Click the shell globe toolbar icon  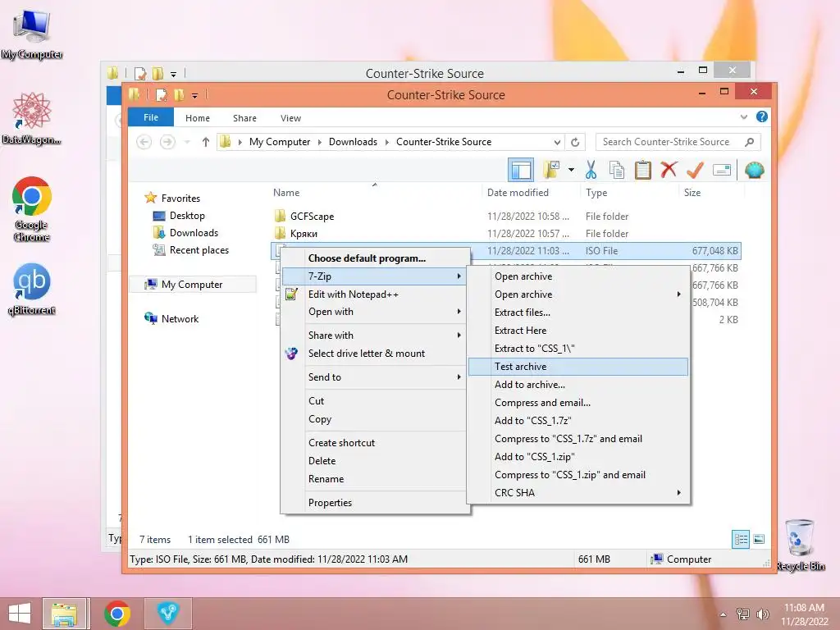click(x=755, y=171)
